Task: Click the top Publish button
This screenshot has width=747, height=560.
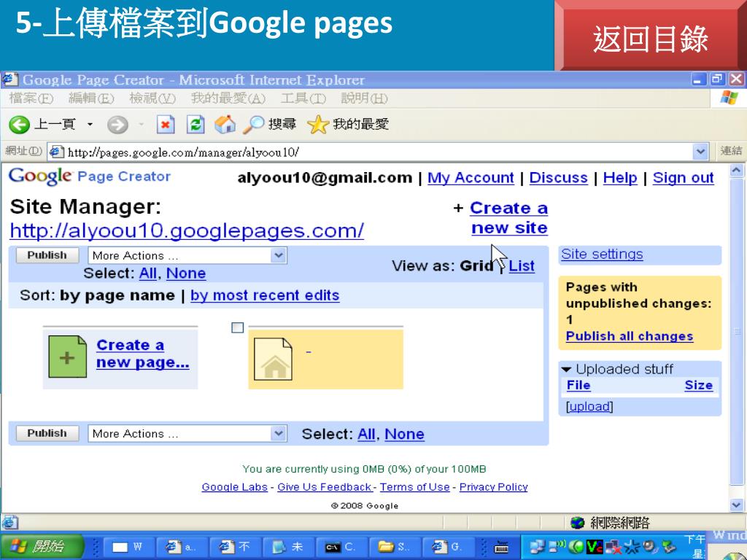Action: [x=47, y=255]
